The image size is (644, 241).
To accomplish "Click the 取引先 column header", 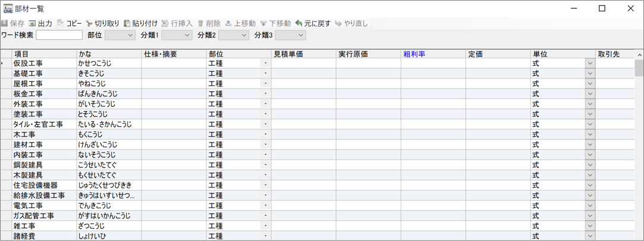I will point(615,53).
